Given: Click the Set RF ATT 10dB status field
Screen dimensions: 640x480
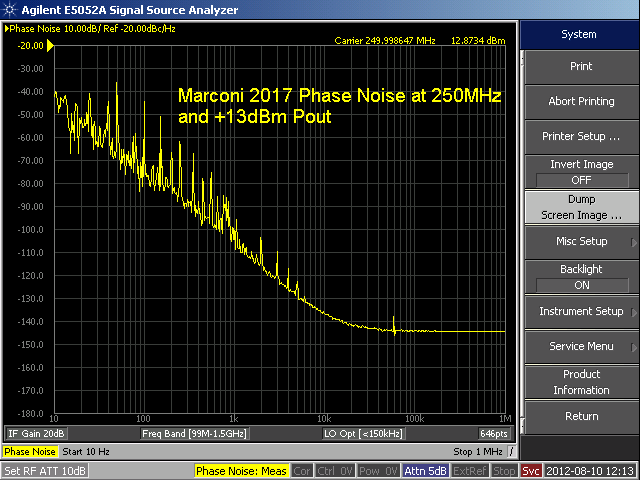Looking at the screenshot, I should 45,471.
